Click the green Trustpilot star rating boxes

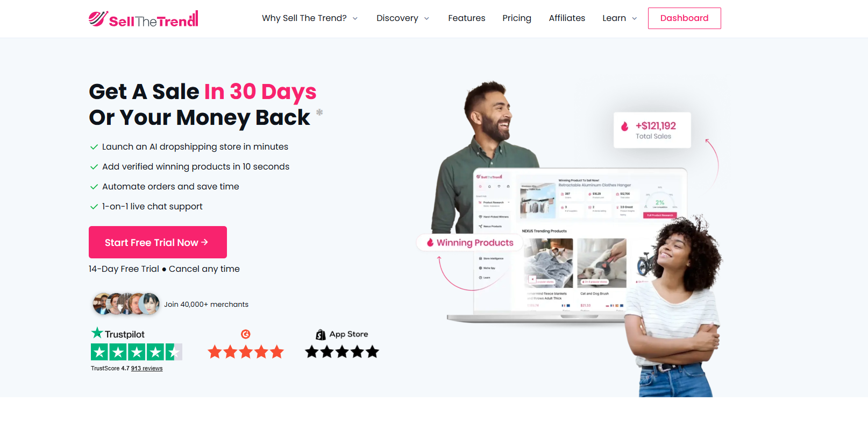click(x=137, y=352)
